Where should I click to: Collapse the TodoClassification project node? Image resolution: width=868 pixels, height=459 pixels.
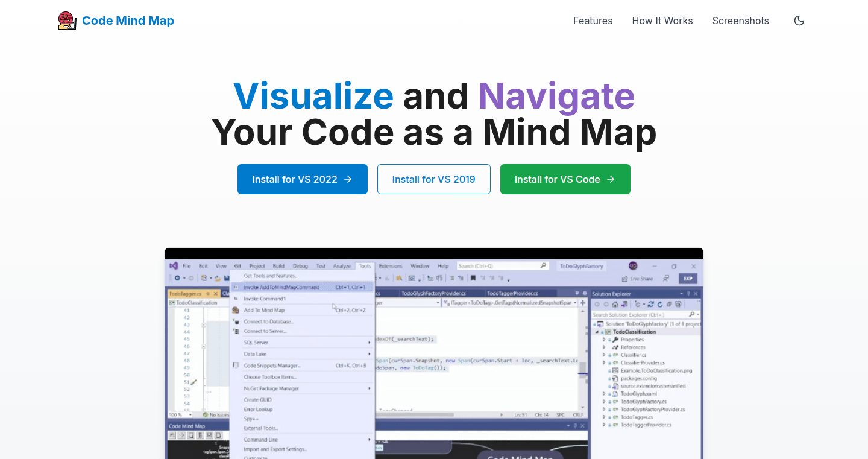[x=597, y=332]
